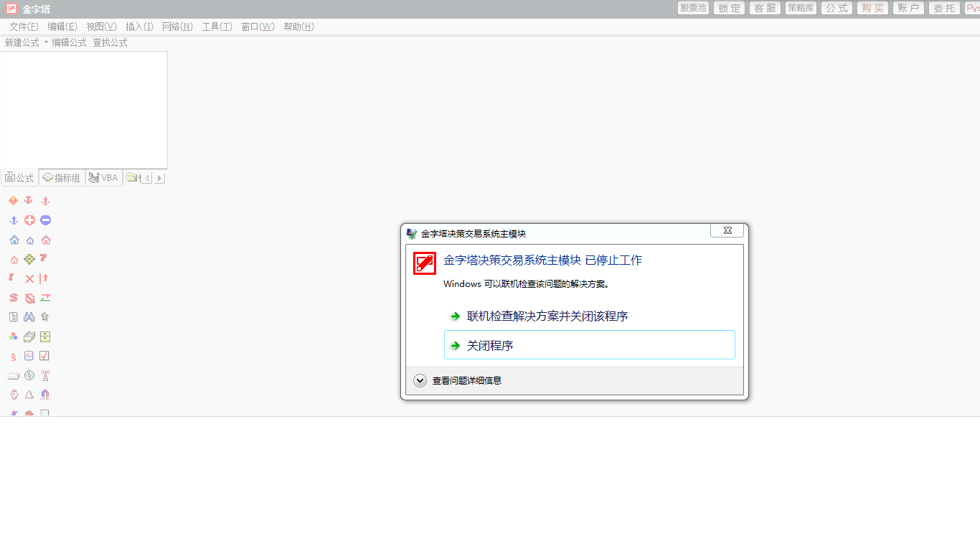Viewport: 980px width, 546px height.
Task: Open the 账户 button
Action: tap(908, 8)
